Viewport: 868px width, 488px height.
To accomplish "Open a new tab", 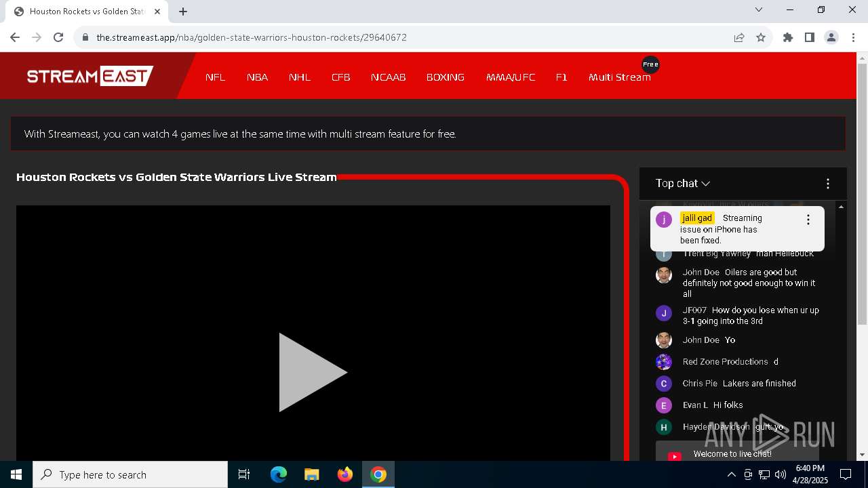I will click(x=183, y=12).
